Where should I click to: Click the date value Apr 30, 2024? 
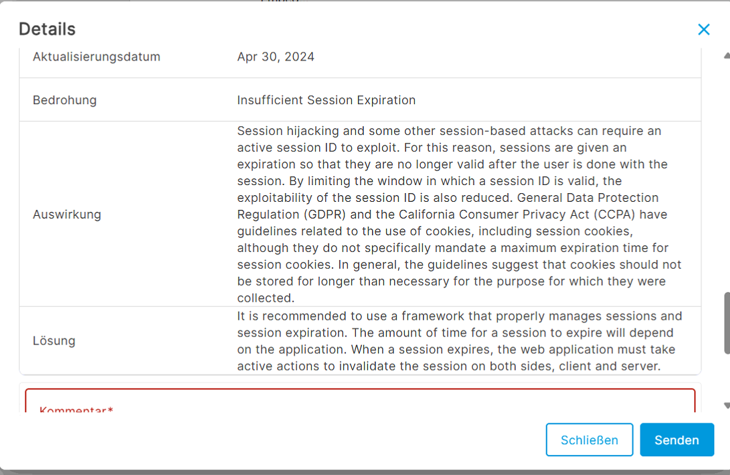point(276,57)
